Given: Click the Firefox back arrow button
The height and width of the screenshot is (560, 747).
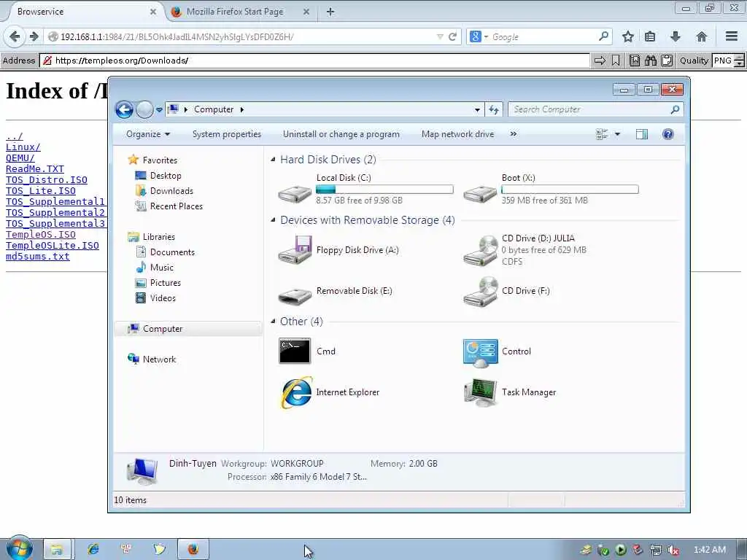Looking at the screenshot, I should tap(15, 36).
